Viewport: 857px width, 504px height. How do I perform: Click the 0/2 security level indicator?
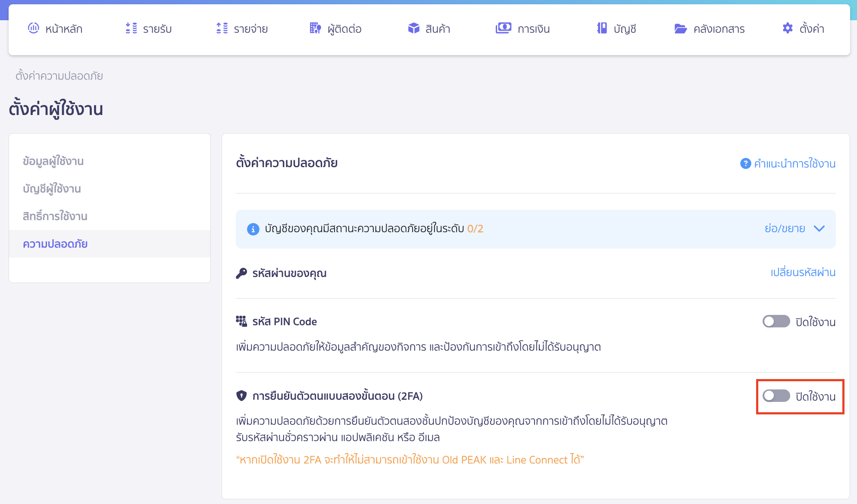click(475, 229)
